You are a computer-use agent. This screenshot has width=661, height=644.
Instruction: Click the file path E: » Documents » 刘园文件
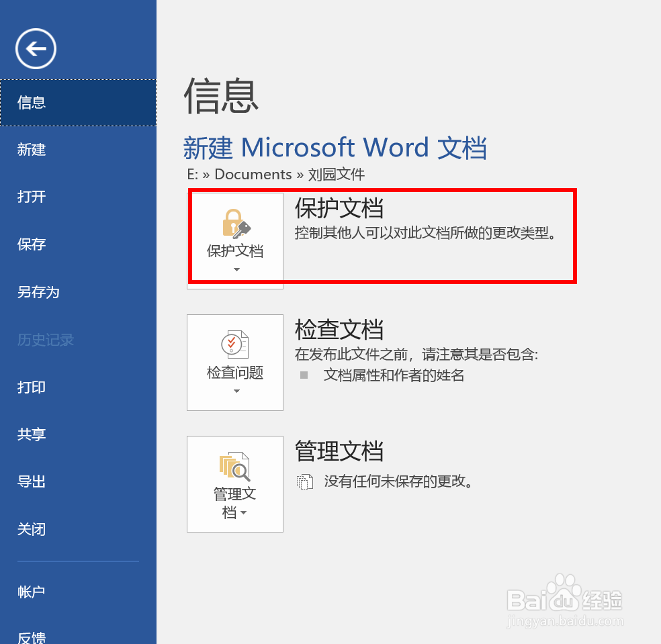(x=276, y=174)
